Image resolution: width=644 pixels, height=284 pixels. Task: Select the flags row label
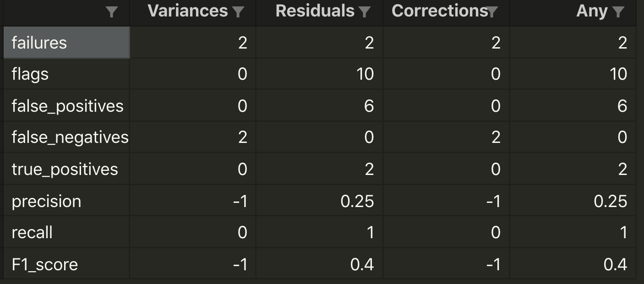pos(66,74)
